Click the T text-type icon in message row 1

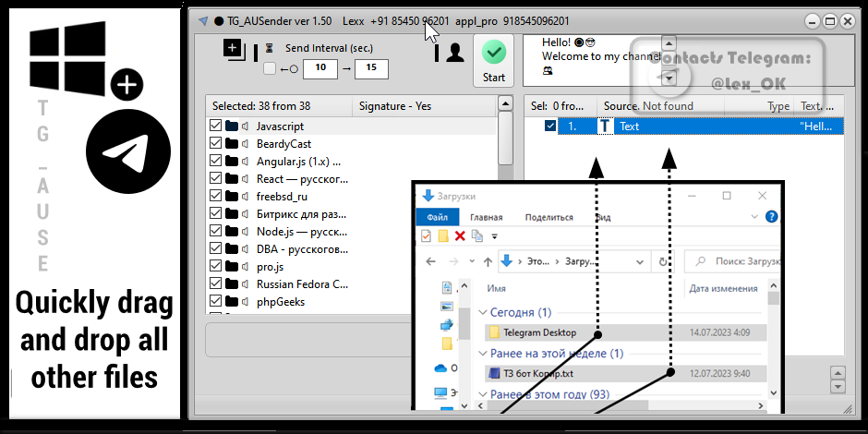[x=605, y=127]
